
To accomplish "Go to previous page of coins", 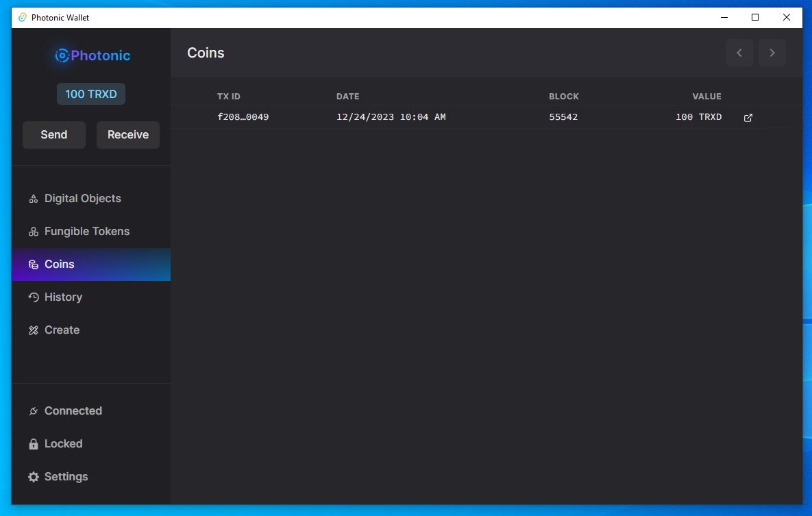I will [x=739, y=53].
